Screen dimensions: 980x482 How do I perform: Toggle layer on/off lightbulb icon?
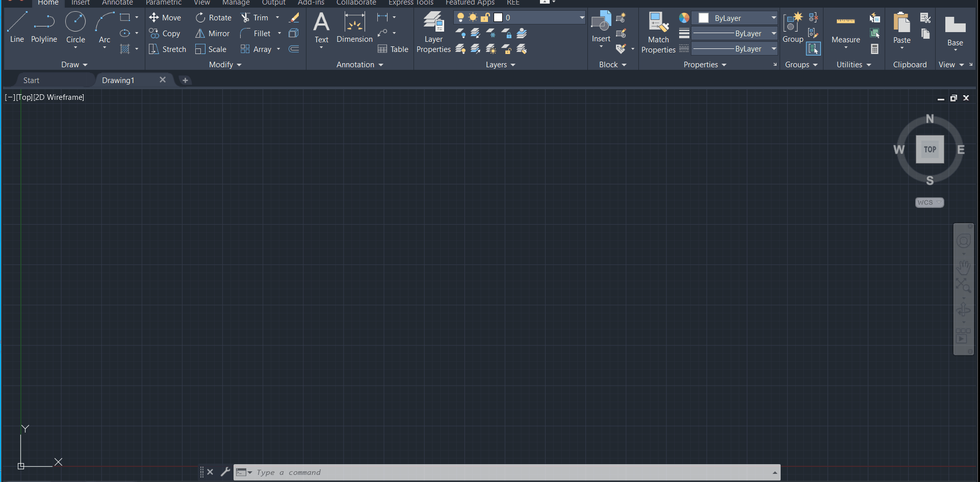click(x=460, y=18)
